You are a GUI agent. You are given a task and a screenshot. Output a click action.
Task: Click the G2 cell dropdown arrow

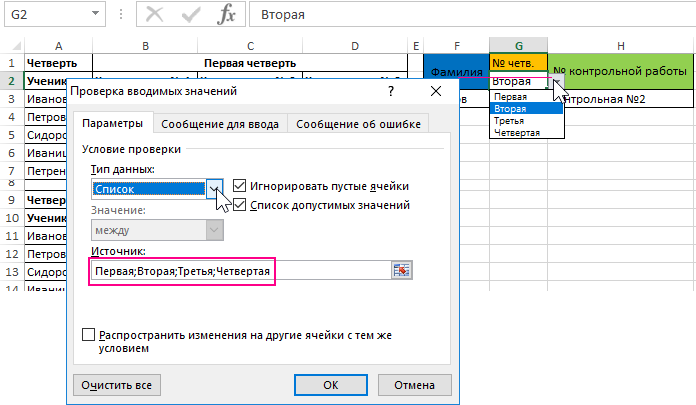point(556,81)
